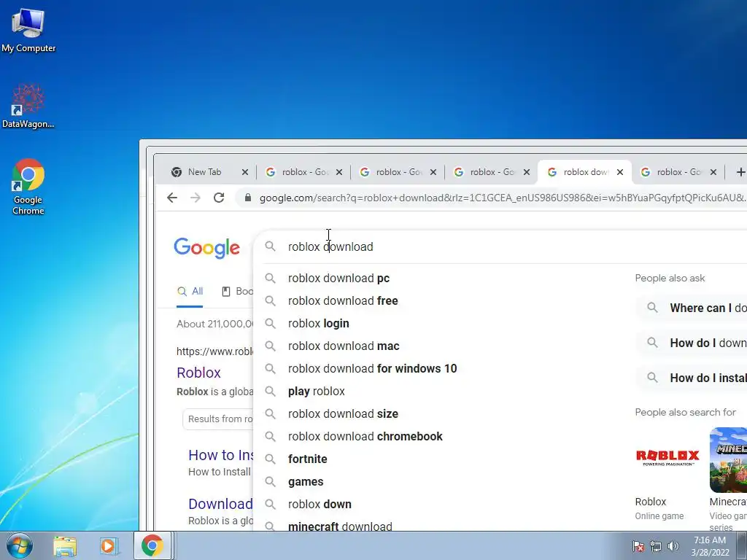Click the Results from roblox search box
Image resolution: width=747 pixels, height=560 pixels.
tap(218, 419)
